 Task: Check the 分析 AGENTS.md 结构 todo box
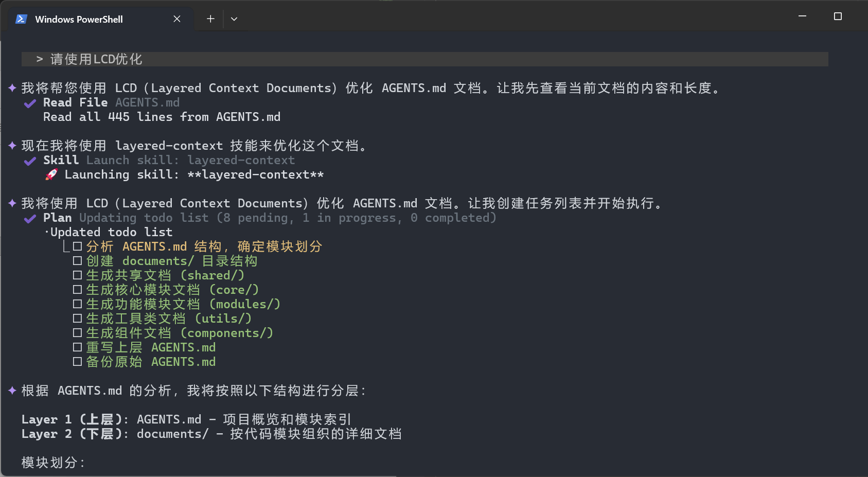(78, 246)
